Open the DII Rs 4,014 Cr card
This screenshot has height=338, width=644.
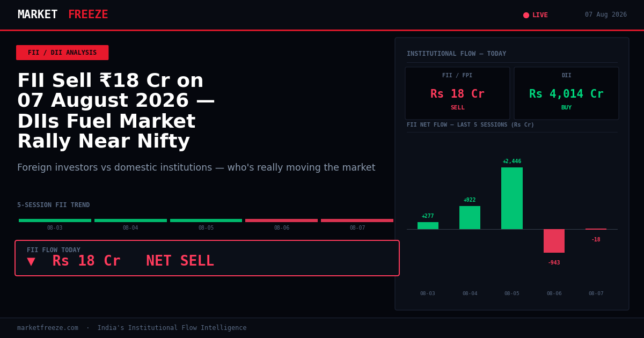[x=566, y=93]
